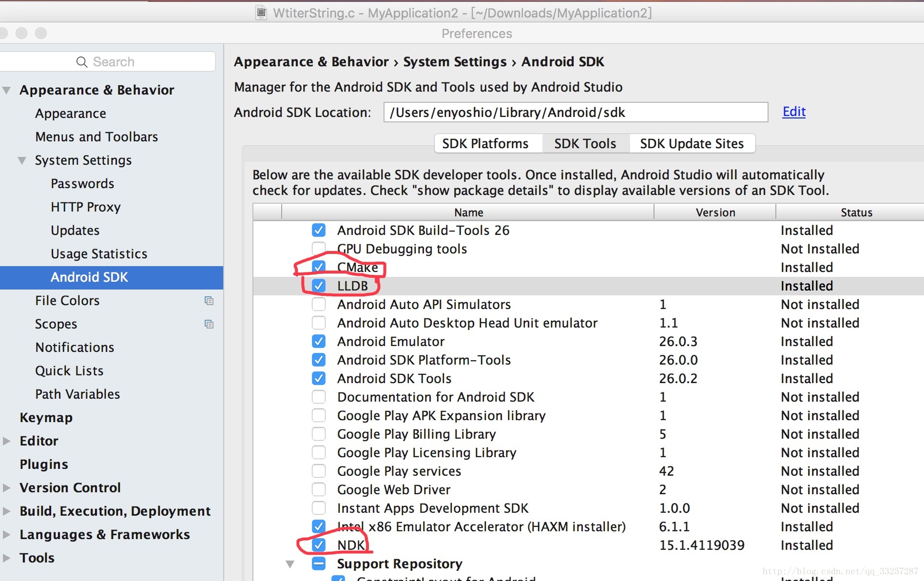Check Documentation for Android SDK checkbox
The image size is (924, 581).
(319, 397)
